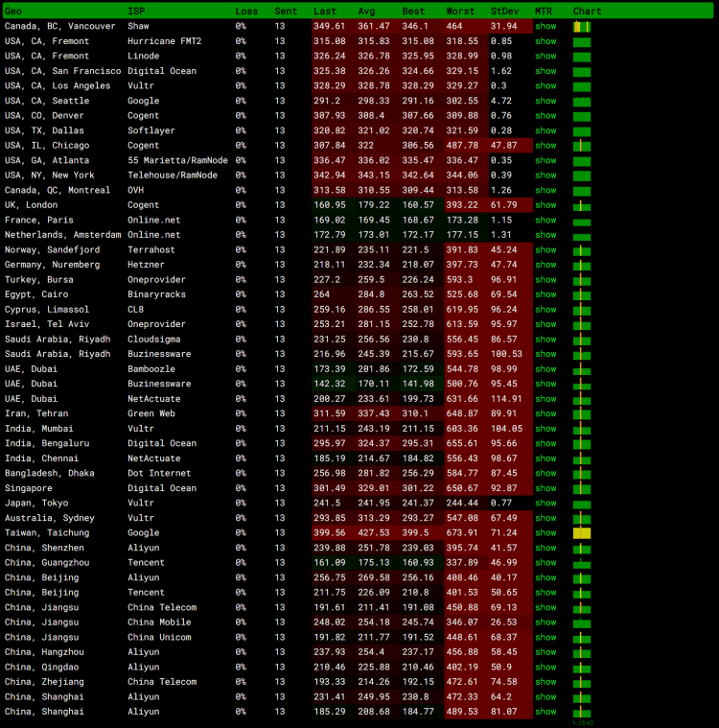
Task: Show MTR for Beijing Tencent row
Action: tap(545, 593)
